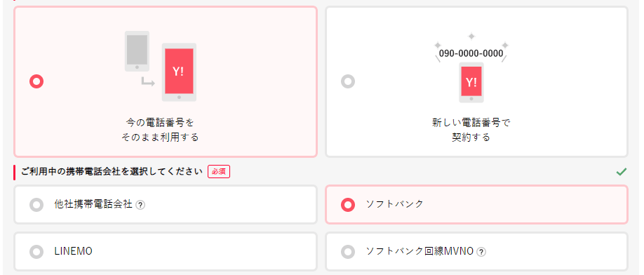This screenshot has width=644, height=275.
Task: Choose the ソフトバンク回線MVNO radio button
Action: tap(348, 252)
